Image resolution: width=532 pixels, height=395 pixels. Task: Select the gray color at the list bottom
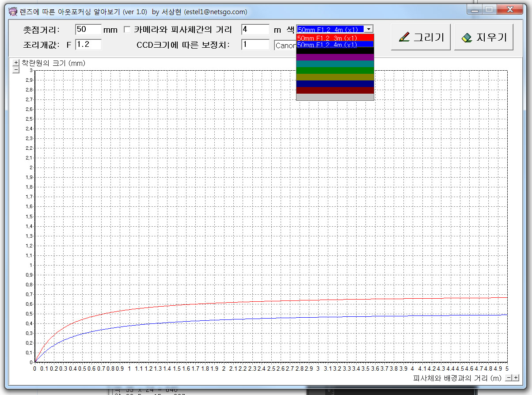[x=335, y=97]
